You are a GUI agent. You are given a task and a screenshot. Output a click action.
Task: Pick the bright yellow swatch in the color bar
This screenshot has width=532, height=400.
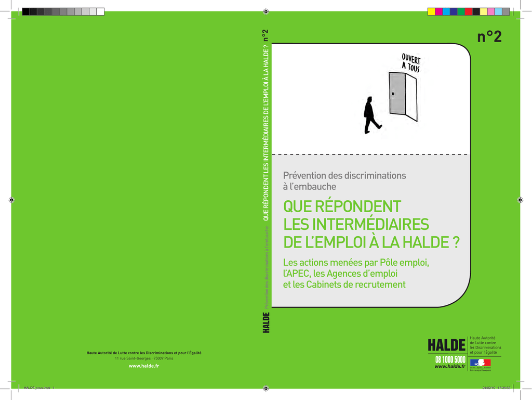click(431, 11)
